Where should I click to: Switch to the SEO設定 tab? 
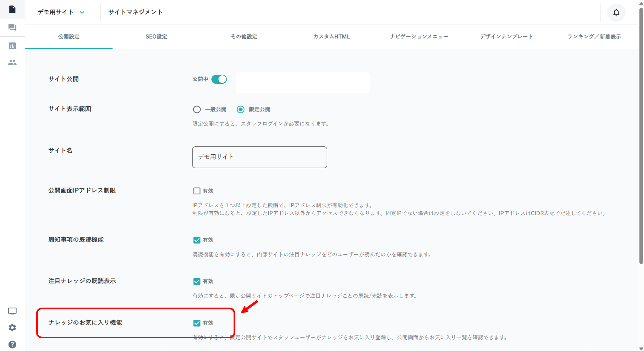click(156, 37)
